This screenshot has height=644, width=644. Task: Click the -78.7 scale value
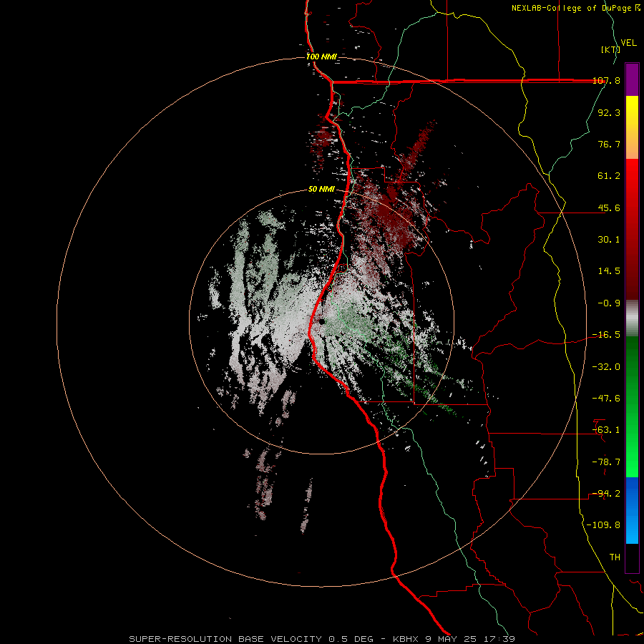point(607,462)
